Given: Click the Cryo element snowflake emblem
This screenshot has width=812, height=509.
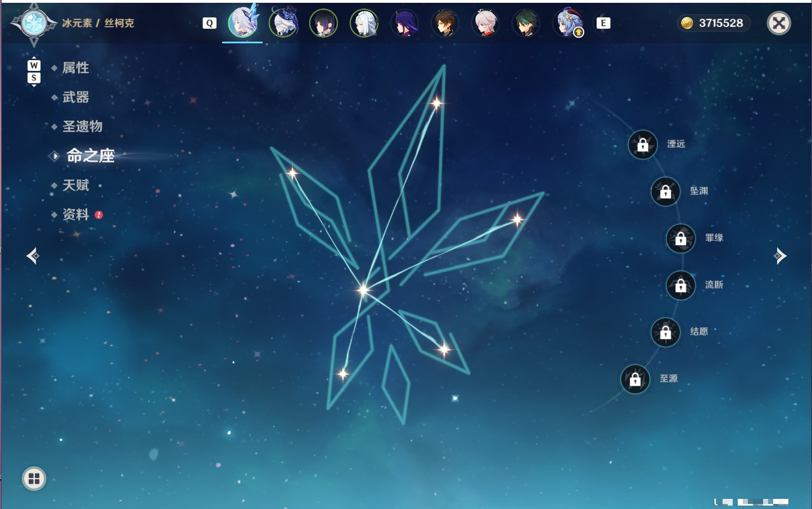Looking at the screenshot, I should [x=34, y=24].
